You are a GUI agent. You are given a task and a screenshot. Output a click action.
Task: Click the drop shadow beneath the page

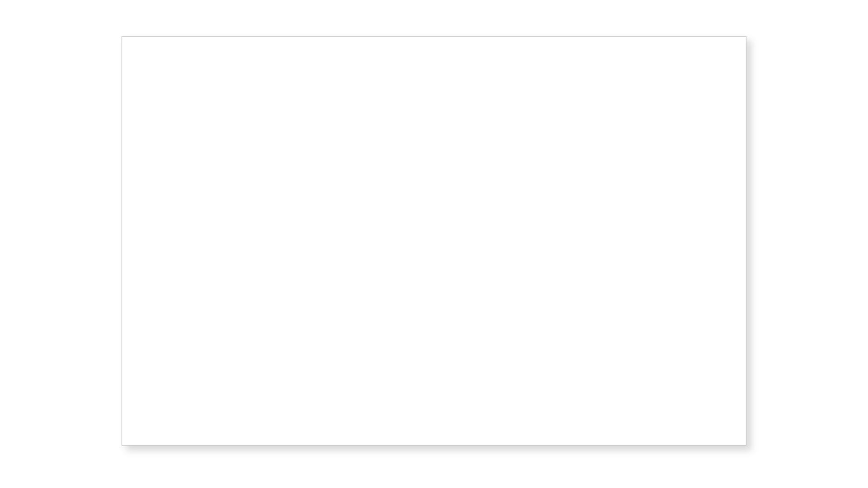[434, 448]
